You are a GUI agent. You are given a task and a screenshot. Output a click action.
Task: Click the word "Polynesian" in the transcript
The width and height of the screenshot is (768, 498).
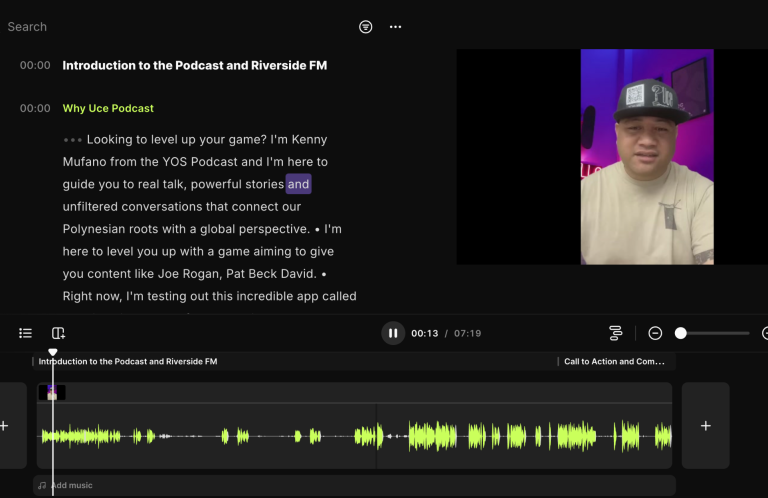click(94, 229)
